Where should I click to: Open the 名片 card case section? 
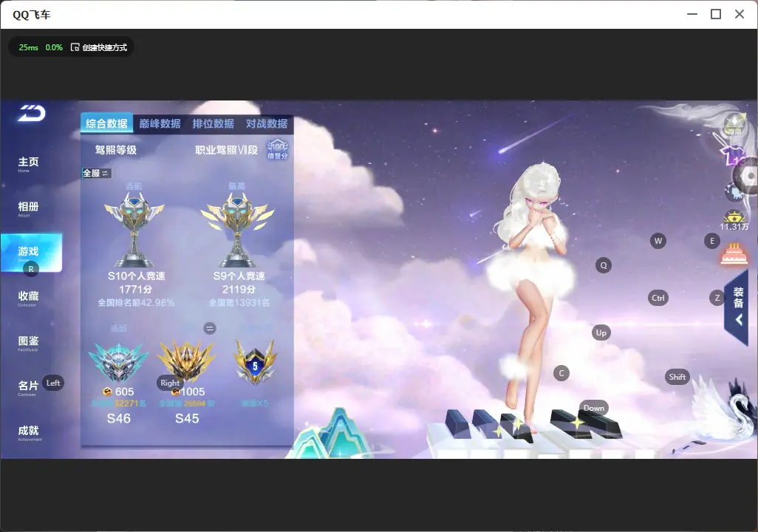(x=29, y=387)
